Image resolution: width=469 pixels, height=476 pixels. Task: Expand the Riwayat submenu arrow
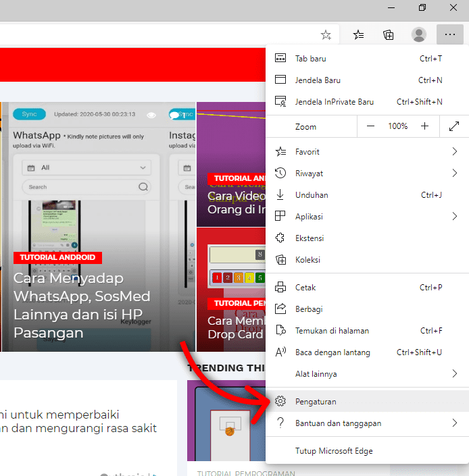455,173
